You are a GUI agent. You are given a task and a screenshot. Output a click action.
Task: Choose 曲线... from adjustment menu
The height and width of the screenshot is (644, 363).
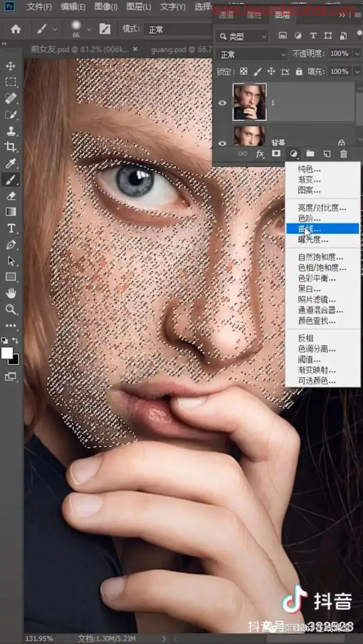[322, 229]
